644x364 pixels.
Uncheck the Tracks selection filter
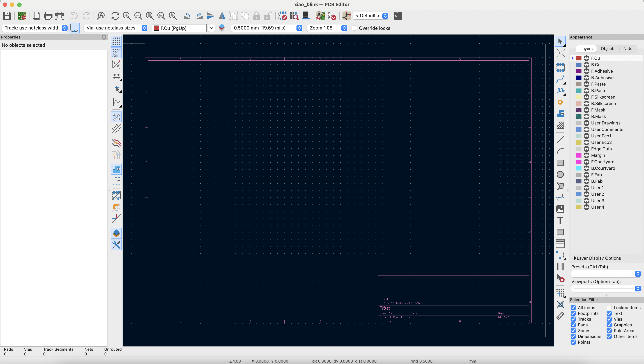573,319
